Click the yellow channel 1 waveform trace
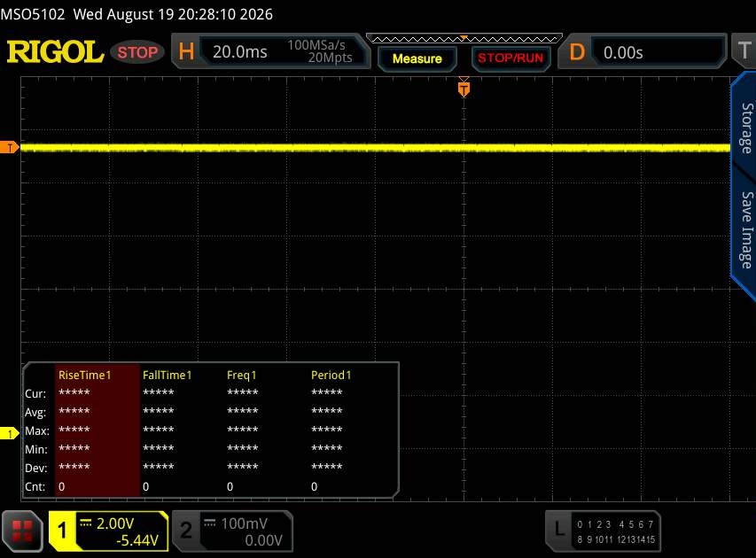 point(375,148)
